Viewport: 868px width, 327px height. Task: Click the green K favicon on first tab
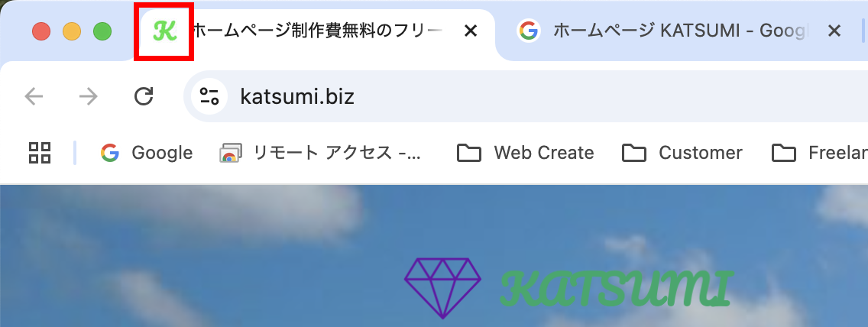165,31
